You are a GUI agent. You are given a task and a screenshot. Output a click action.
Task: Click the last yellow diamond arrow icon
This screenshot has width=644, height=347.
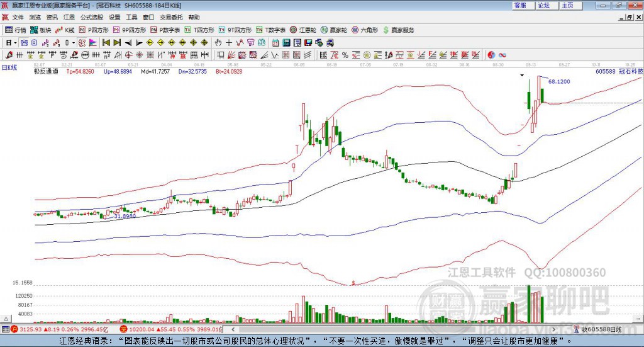pyautogui.click(x=204, y=43)
